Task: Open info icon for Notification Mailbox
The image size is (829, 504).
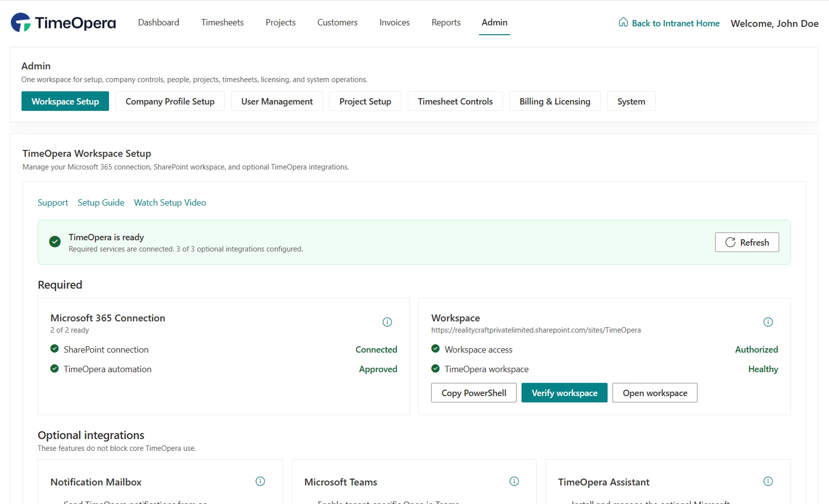Action: click(x=260, y=482)
